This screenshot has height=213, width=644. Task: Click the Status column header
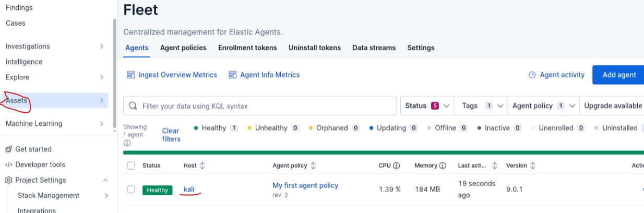pyautogui.click(x=151, y=165)
